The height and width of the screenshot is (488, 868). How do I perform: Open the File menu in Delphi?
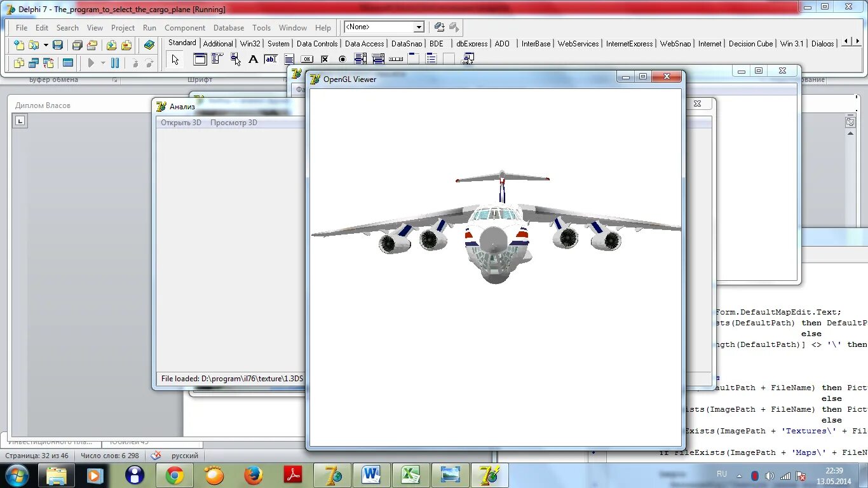pos(22,28)
